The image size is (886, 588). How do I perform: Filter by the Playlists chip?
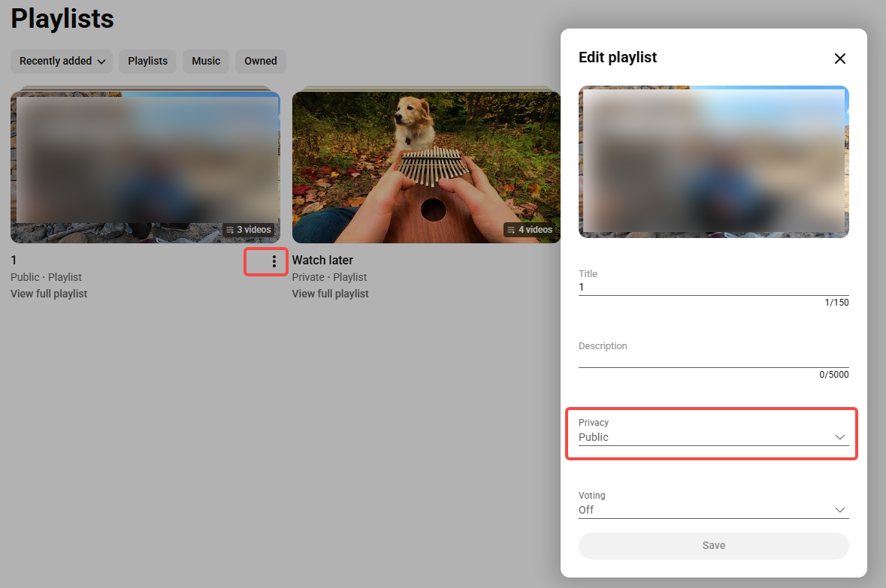[147, 62]
